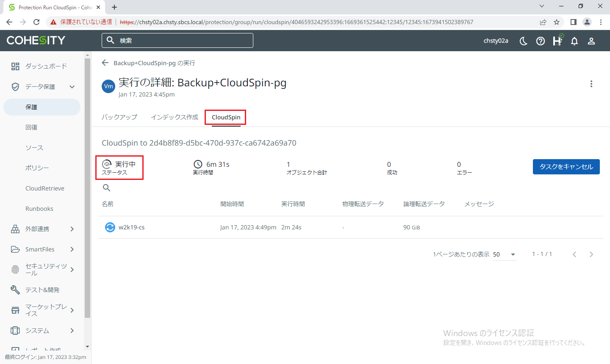Click the Helios H icon in header
The image size is (610, 364).
pos(557,41)
